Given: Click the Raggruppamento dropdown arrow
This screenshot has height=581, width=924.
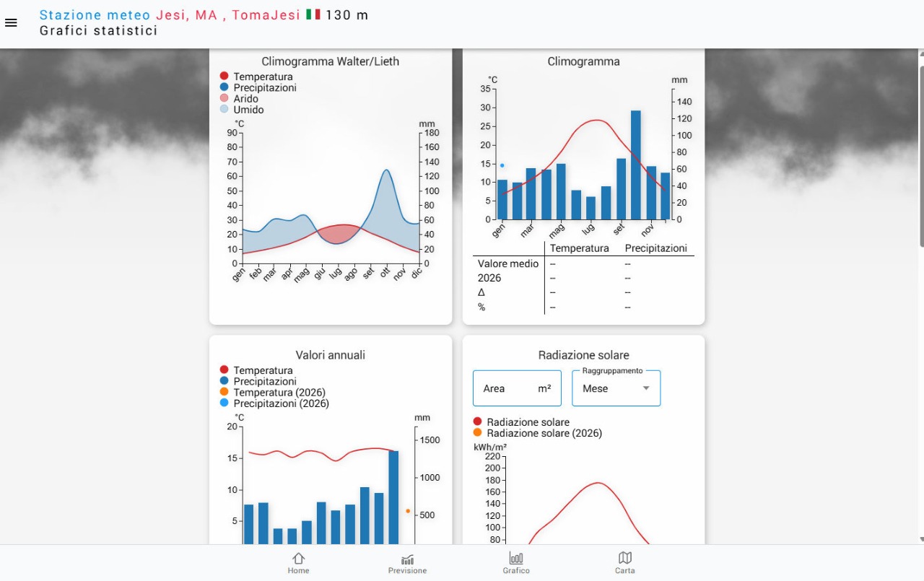Looking at the screenshot, I should coord(646,388).
